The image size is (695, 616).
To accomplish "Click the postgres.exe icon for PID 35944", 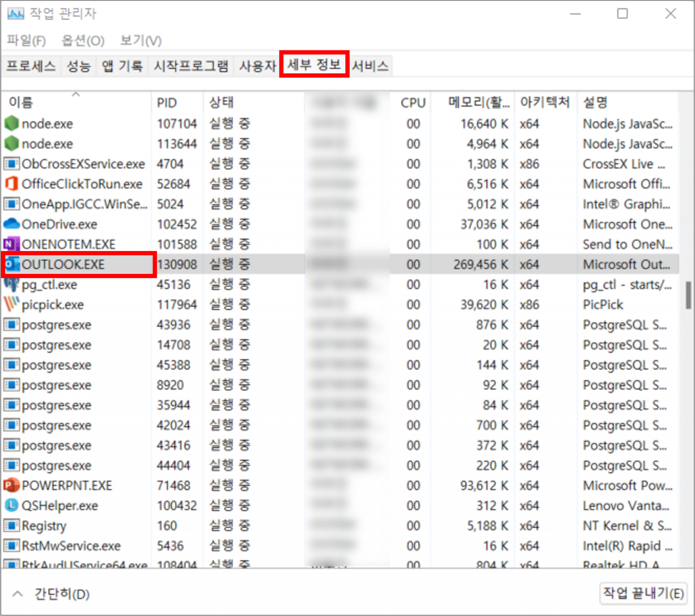I will 12,405.
